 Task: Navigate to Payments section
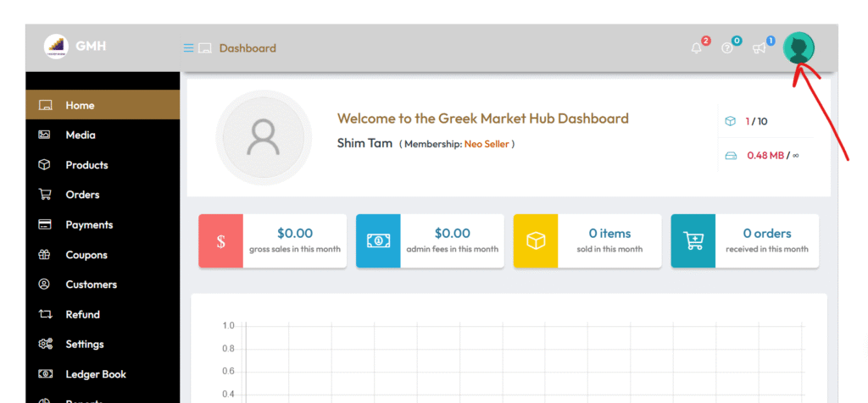point(89,224)
